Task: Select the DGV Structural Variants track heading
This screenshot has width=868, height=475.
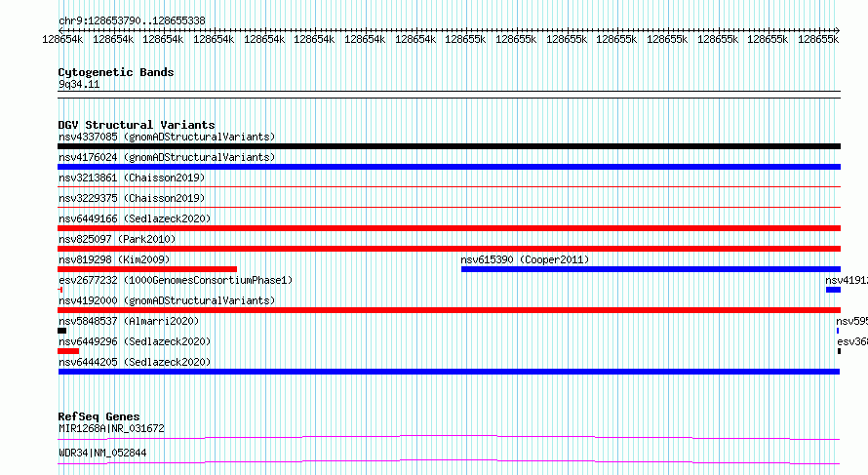Action: click(137, 125)
